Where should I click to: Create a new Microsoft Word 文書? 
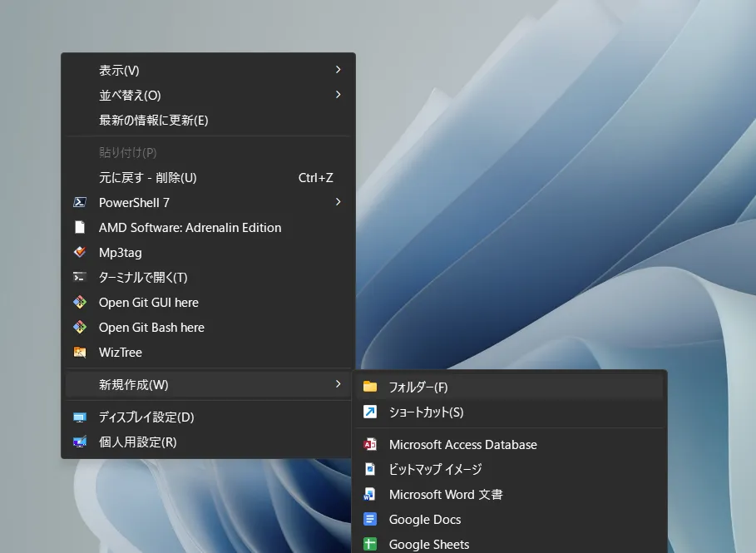tap(446, 494)
